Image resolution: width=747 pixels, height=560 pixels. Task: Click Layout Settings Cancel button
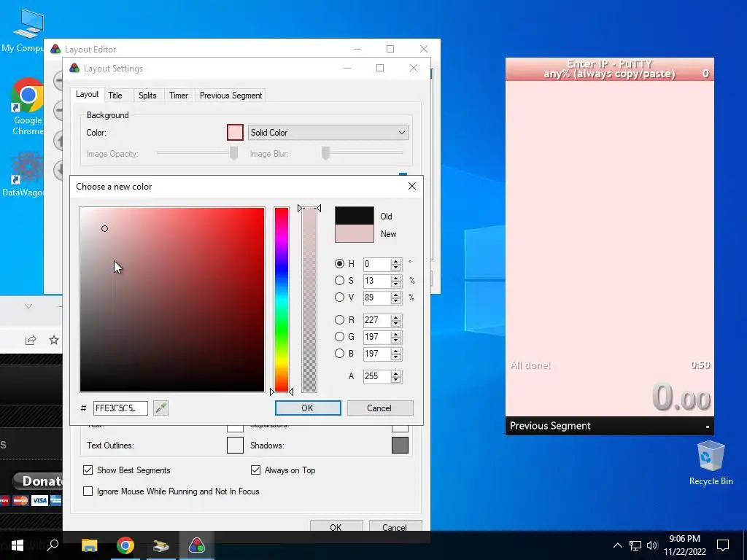pos(395,526)
